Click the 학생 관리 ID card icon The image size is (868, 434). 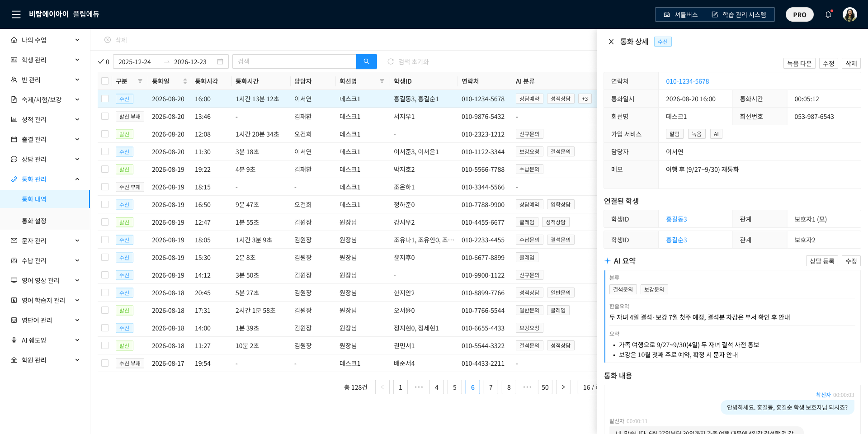pyautogui.click(x=14, y=60)
